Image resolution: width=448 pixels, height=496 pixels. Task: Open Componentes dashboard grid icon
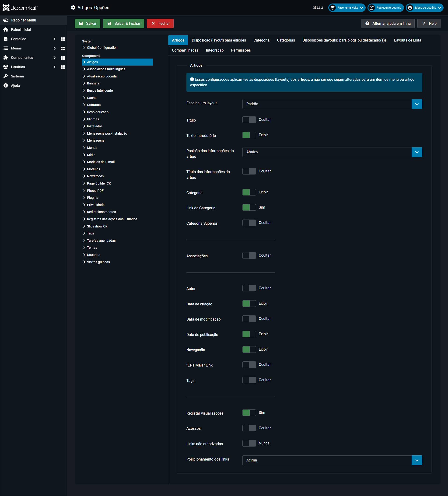point(63,58)
